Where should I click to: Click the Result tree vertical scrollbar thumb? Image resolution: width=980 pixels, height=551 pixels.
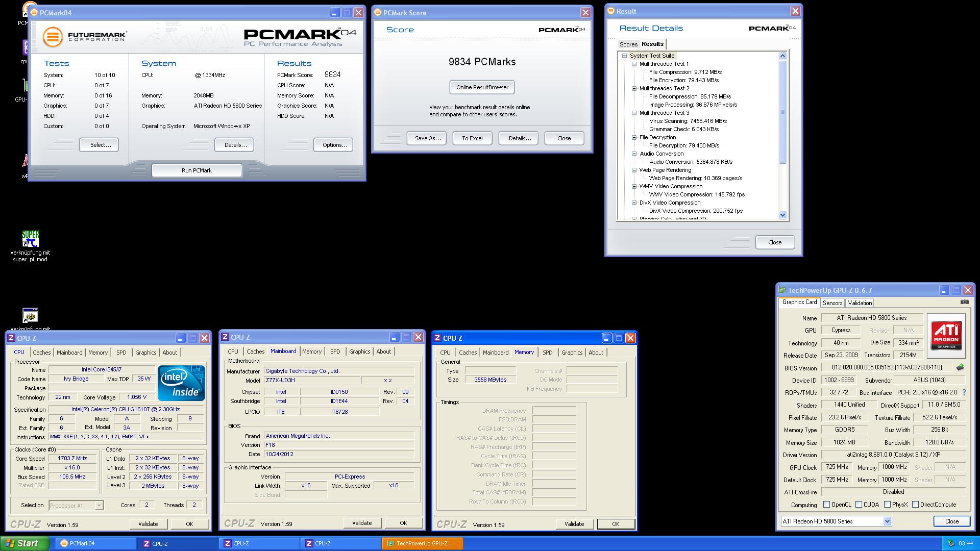[x=783, y=112]
